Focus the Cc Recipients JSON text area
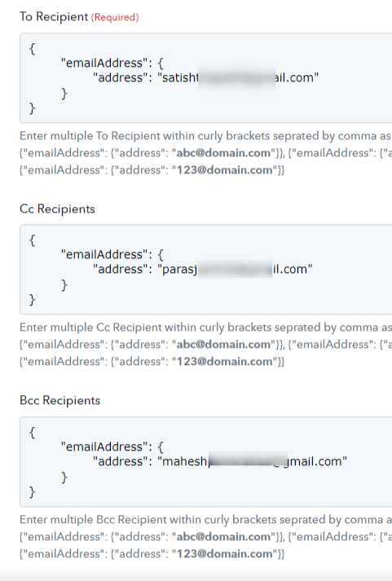 pos(206,270)
